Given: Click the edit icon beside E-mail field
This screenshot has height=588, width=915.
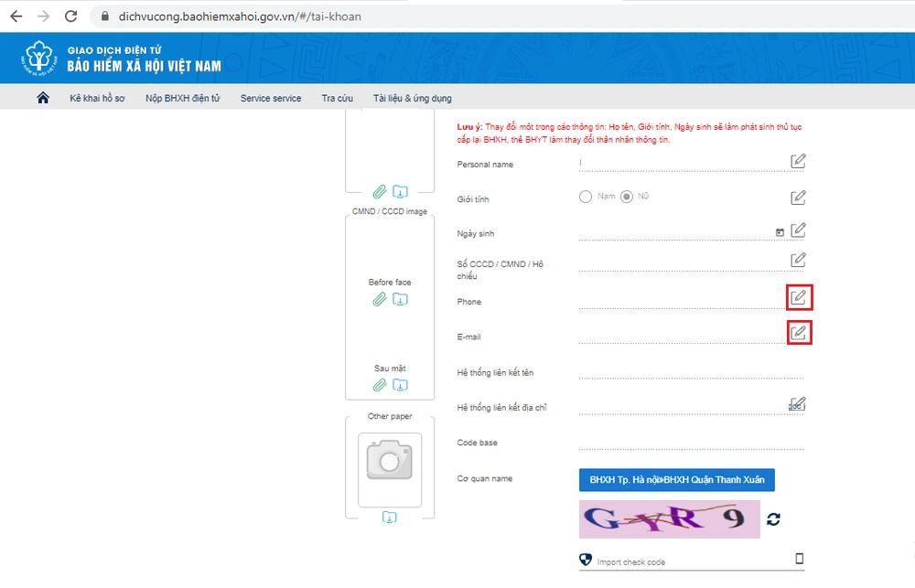Looking at the screenshot, I should (x=798, y=332).
